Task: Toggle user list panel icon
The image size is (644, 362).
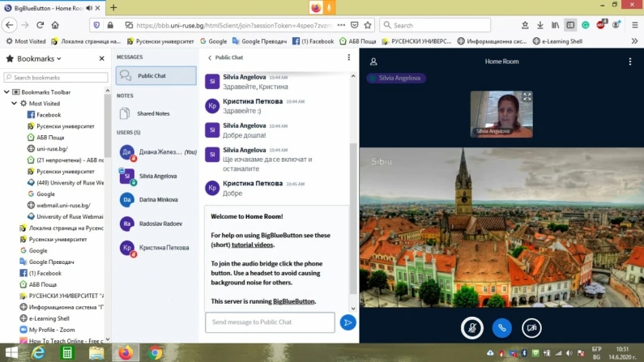Action: 373,62
